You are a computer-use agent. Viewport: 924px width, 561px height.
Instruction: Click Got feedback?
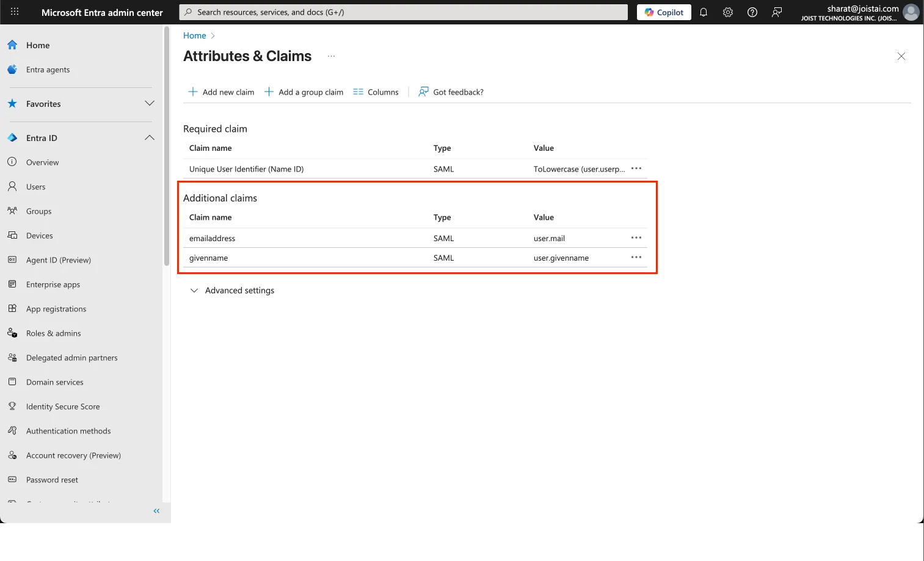[451, 92]
